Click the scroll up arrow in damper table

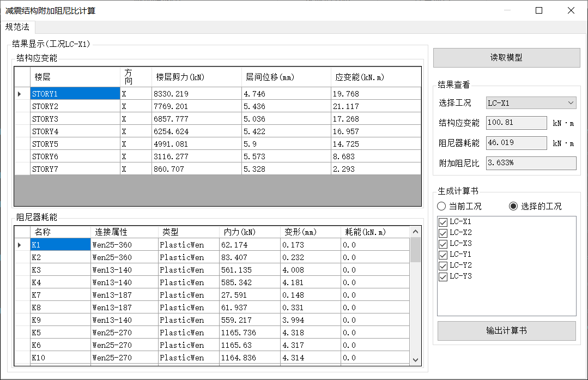[416, 232]
